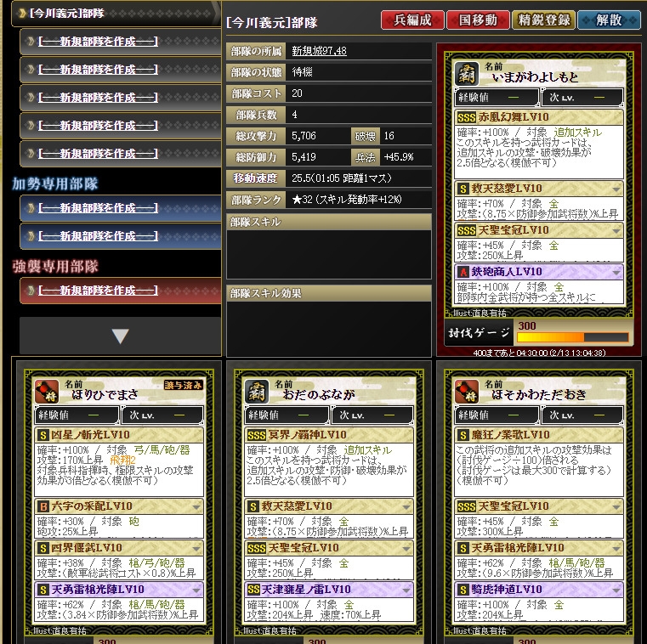Click the SSS rank badge of 赤凰幻舞LV10

tap(466, 118)
